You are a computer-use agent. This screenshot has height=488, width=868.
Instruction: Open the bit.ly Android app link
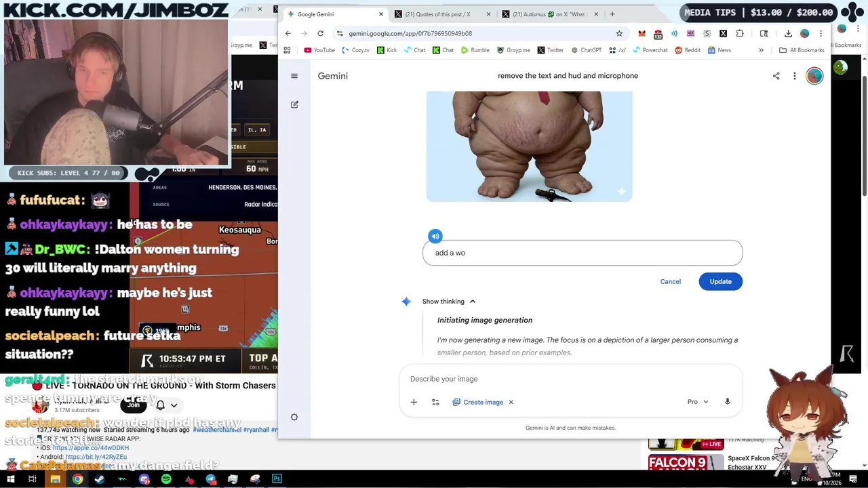(x=96, y=457)
